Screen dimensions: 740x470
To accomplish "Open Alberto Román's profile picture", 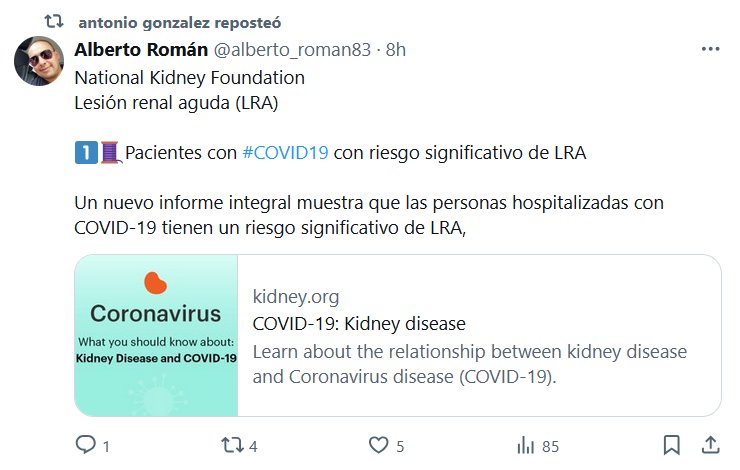I will 39,60.
